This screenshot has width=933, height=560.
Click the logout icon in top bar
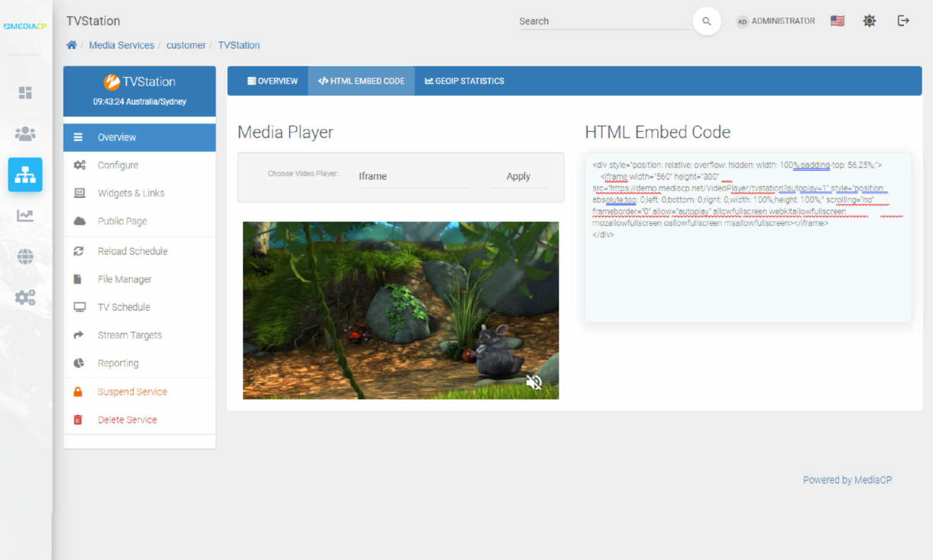903,21
